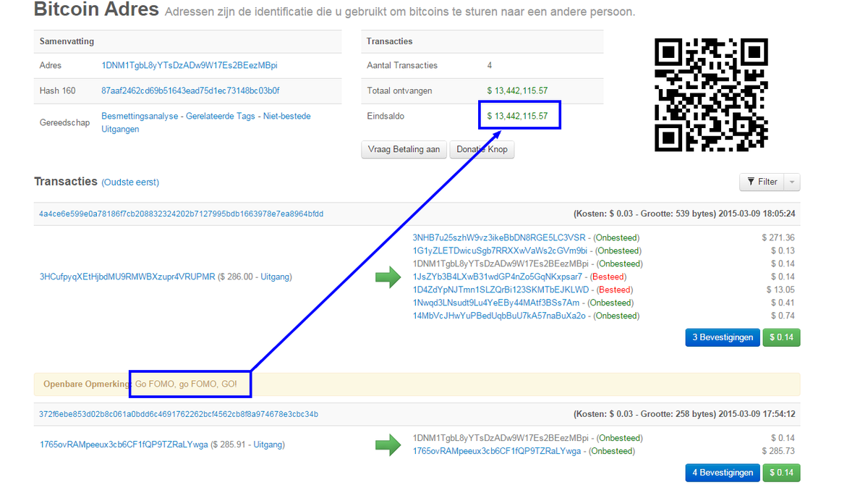Click the Aantal Transacties value 4
This screenshot has width=868, height=493.
click(490, 65)
